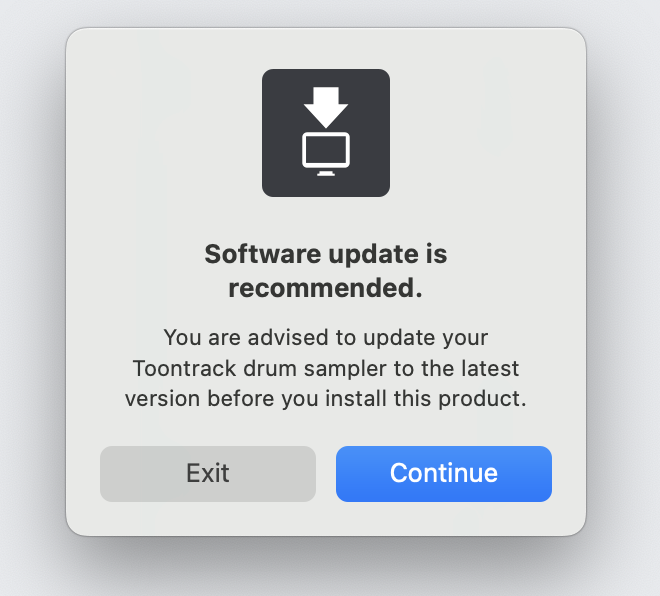Click "You are advised to update your" line

click(325, 337)
